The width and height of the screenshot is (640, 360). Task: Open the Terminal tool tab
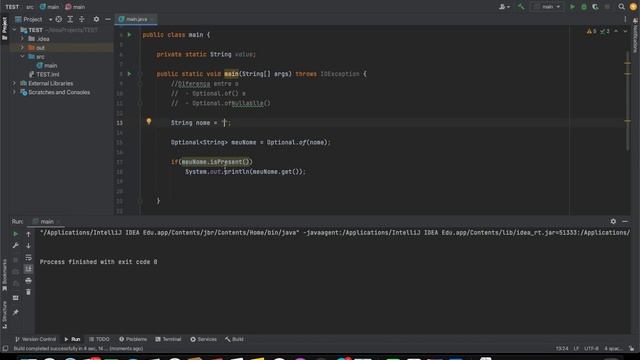click(x=168, y=339)
